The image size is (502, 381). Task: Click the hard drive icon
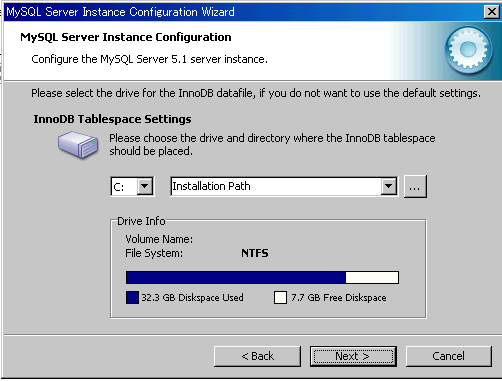[x=78, y=144]
